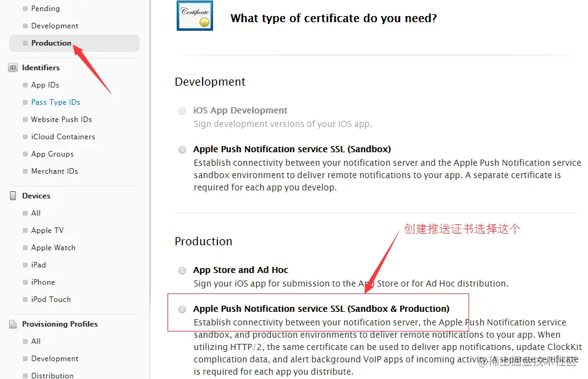The height and width of the screenshot is (379, 588).
Task: Show All under Devices
Action: click(x=36, y=213)
